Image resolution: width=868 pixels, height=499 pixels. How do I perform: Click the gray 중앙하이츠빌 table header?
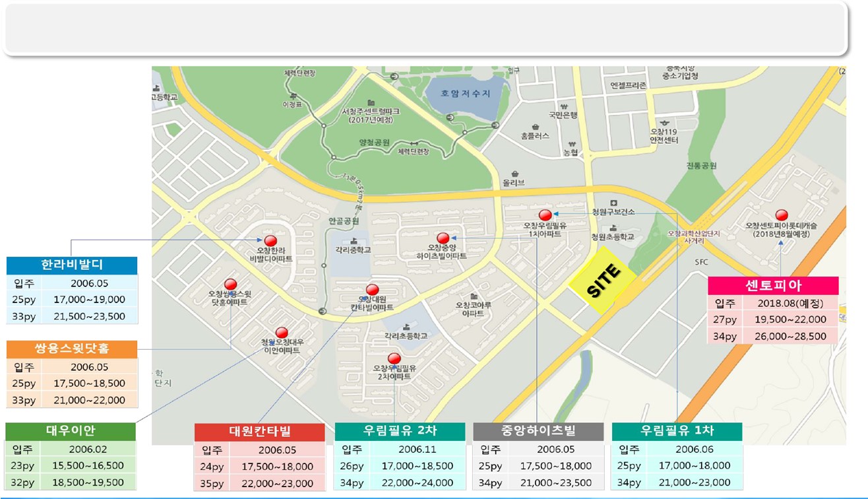click(x=538, y=431)
